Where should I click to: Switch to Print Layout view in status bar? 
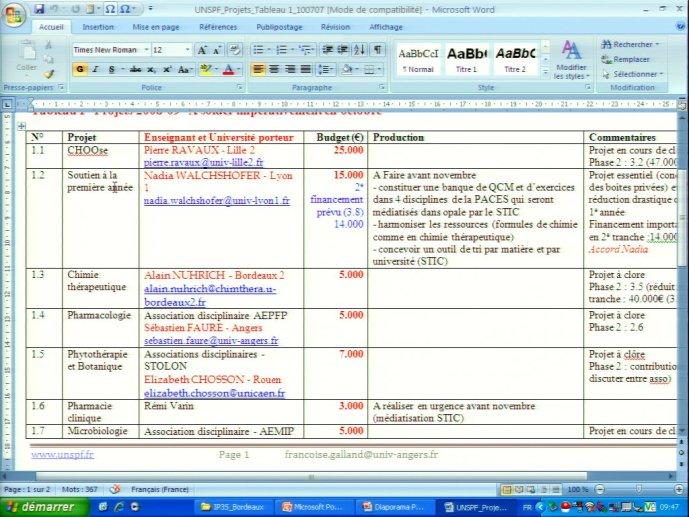(x=507, y=489)
